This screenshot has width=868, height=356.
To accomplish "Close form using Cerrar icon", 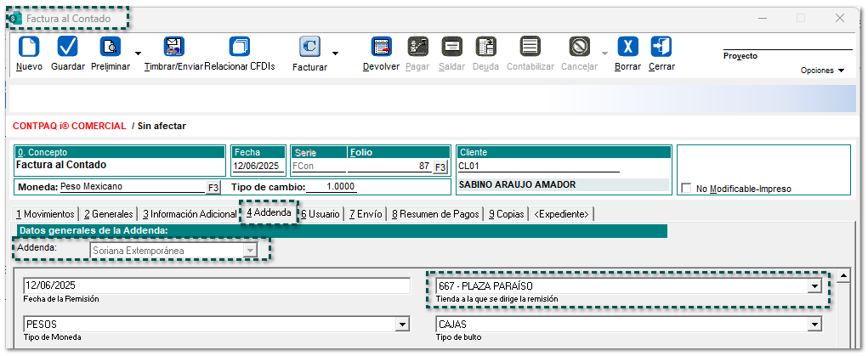I will [x=661, y=47].
